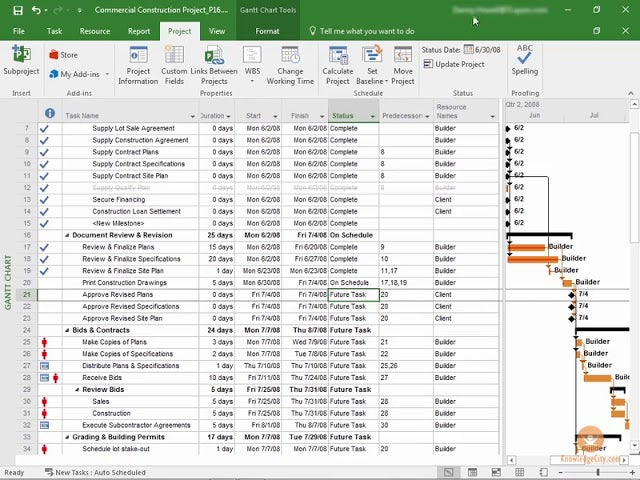Screen dimensions: 640x480
Task: Open Duration column filter dropdown
Action: [x=229, y=116]
